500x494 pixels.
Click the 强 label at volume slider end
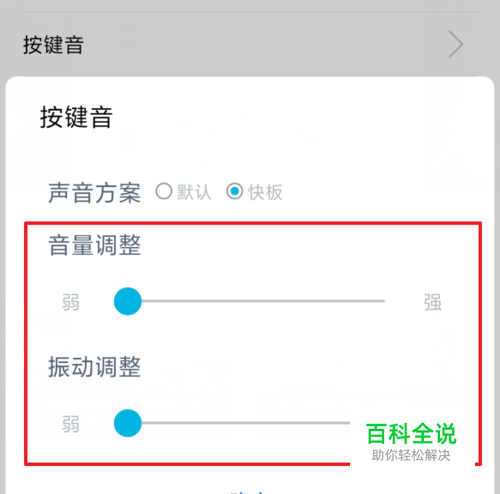pyautogui.click(x=432, y=302)
